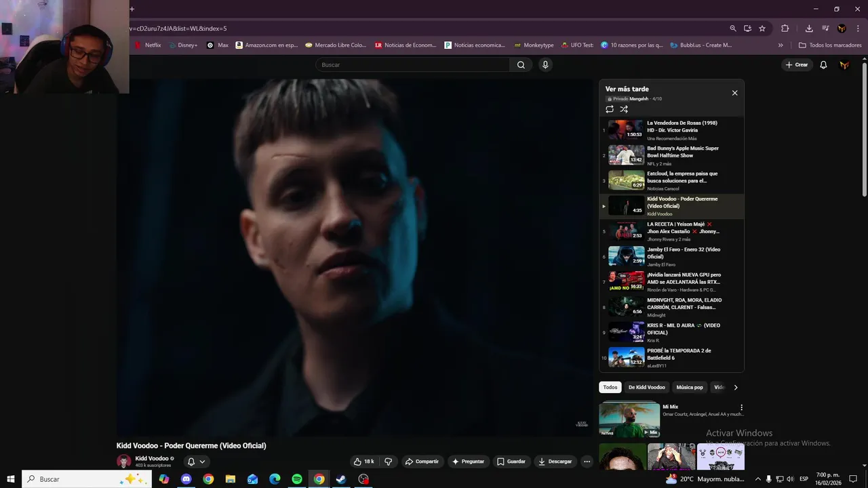Click the YouTube search magnifier button
Image resolution: width=868 pixels, height=488 pixels.
click(521, 65)
